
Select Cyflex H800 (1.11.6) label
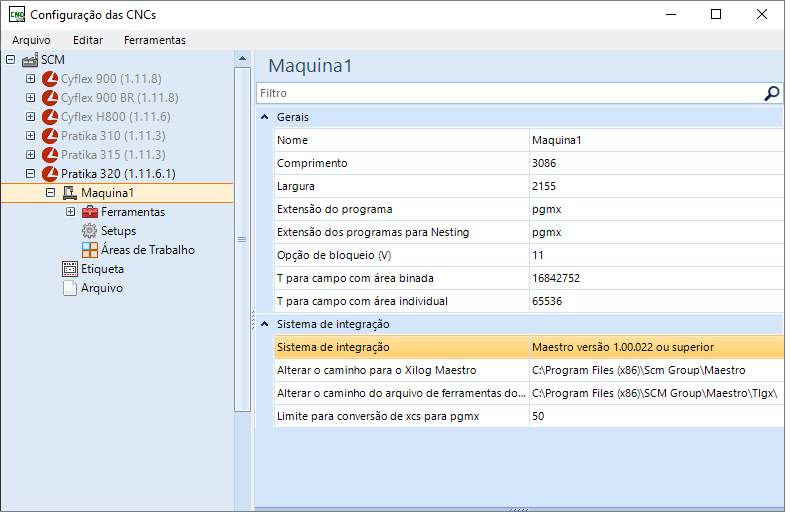tap(116, 117)
